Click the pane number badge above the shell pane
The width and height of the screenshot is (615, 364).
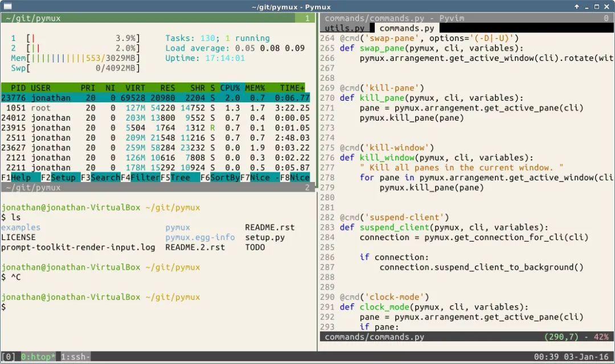point(308,187)
